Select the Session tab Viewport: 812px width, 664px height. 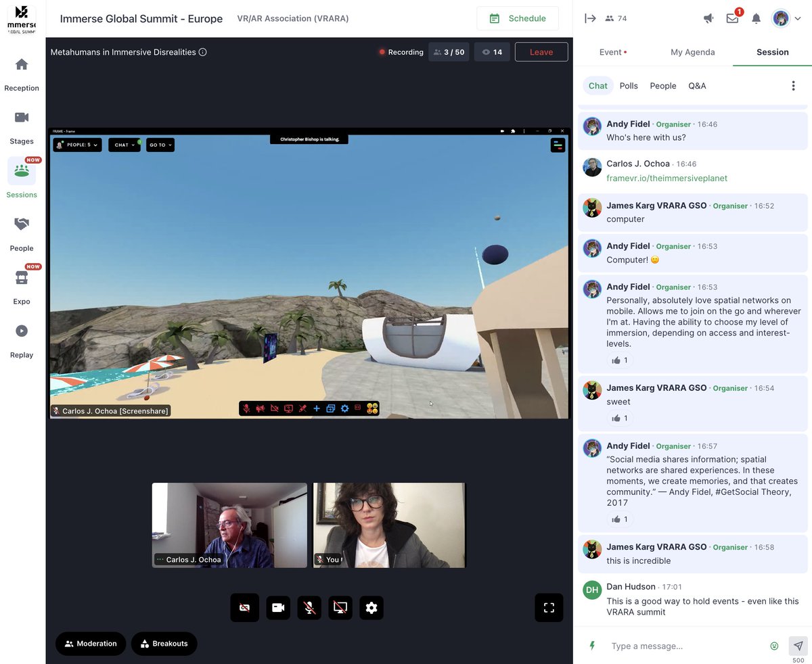[772, 52]
